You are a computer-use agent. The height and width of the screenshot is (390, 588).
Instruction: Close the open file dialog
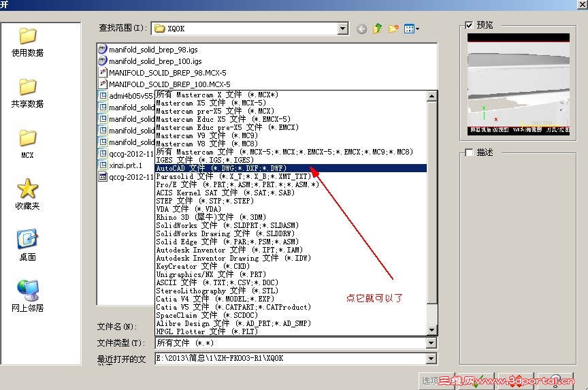pyautogui.click(x=583, y=4)
